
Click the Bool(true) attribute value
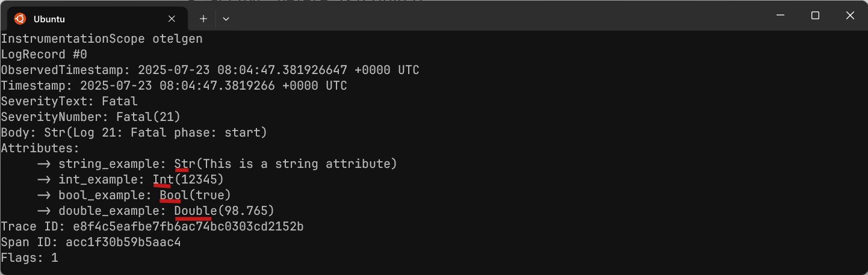pos(195,196)
